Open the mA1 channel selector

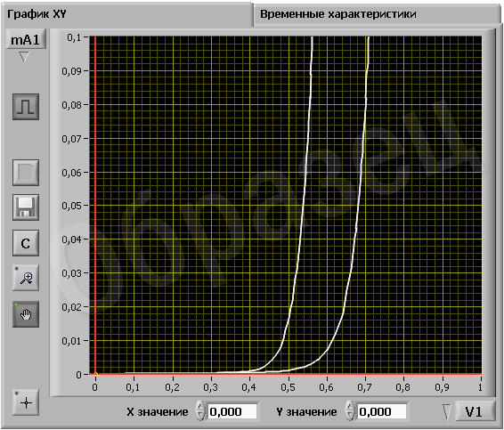click(x=26, y=39)
